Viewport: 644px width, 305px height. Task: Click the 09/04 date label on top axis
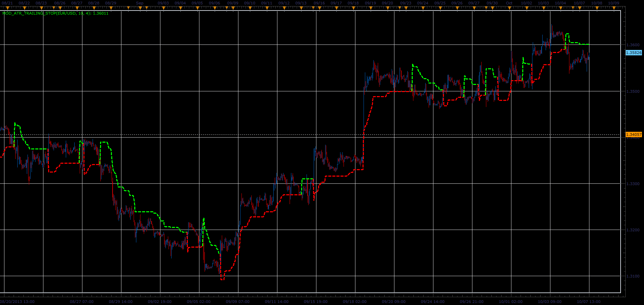click(x=180, y=3)
